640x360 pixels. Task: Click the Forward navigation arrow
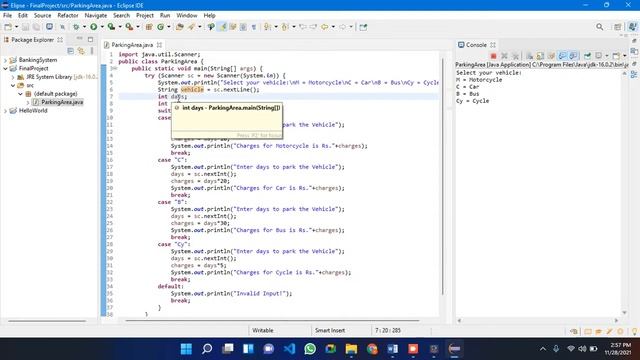pyautogui.click(x=342, y=27)
